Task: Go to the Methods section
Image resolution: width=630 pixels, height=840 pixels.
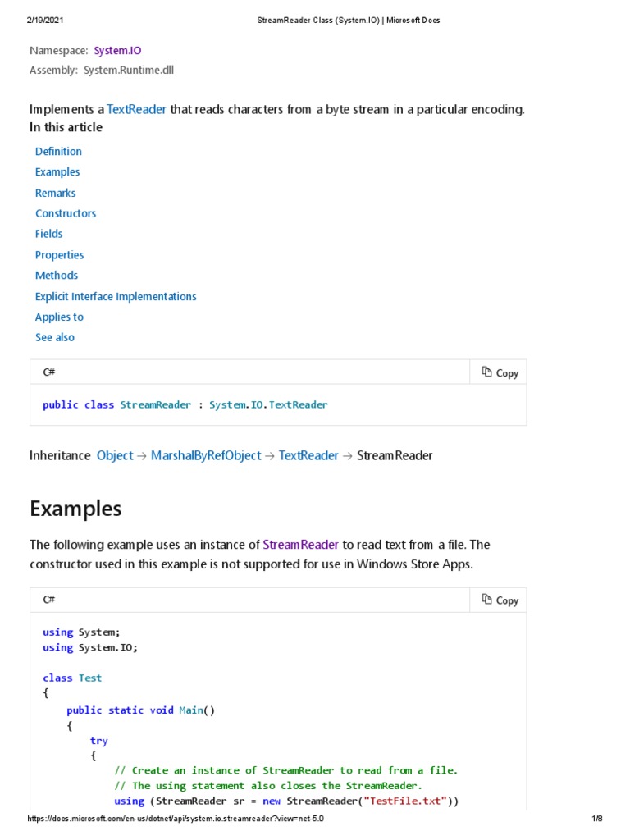Action: (57, 275)
